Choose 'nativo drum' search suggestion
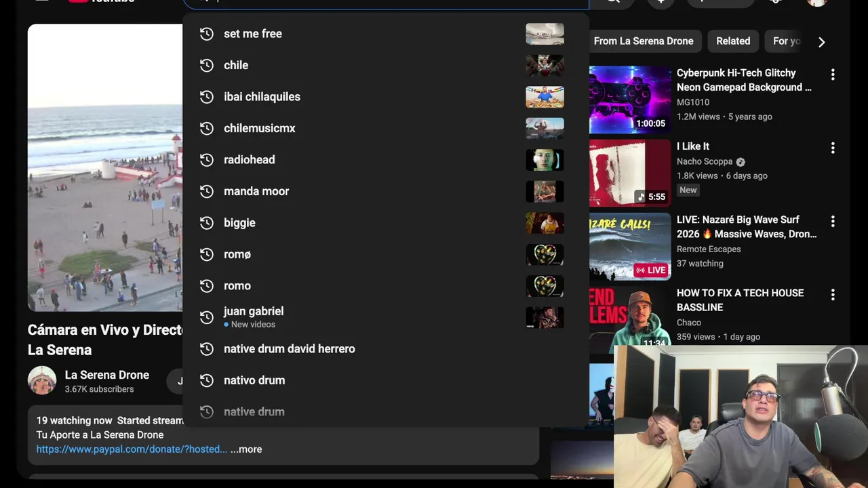The width and height of the screenshot is (868, 488). point(386,380)
